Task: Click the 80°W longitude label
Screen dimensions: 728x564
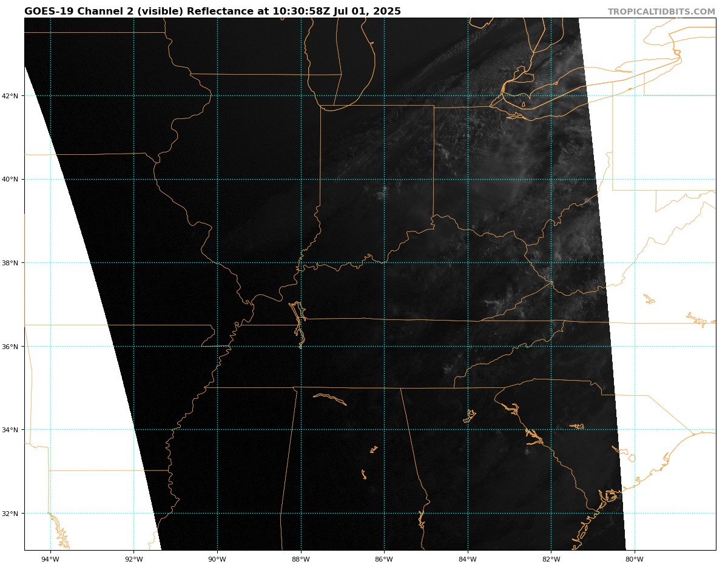Action: pyautogui.click(x=634, y=559)
